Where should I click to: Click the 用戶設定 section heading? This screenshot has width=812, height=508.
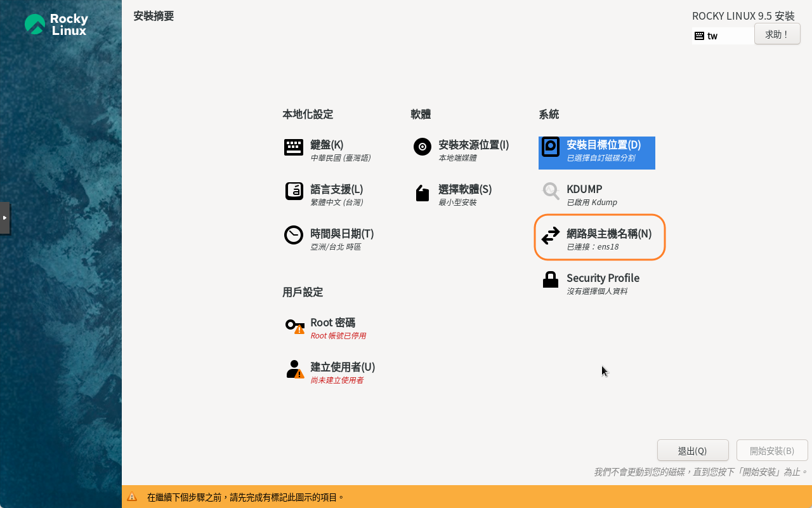[303, 292]
